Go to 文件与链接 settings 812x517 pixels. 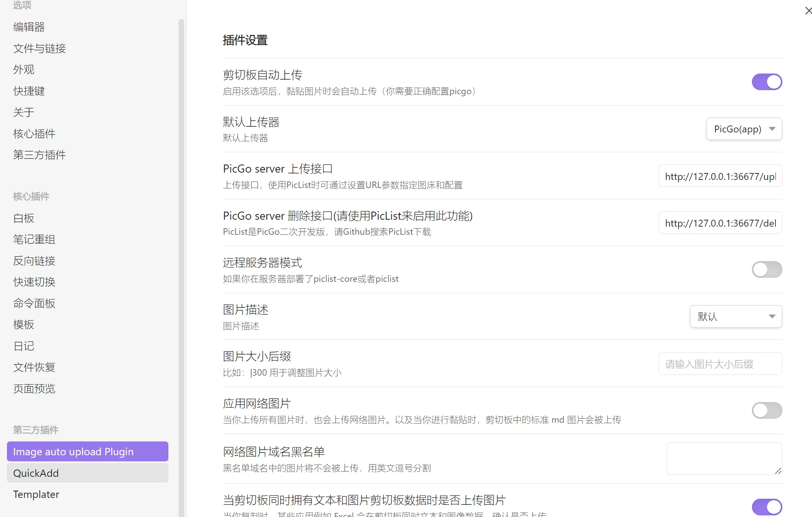[x=39, y=49]
